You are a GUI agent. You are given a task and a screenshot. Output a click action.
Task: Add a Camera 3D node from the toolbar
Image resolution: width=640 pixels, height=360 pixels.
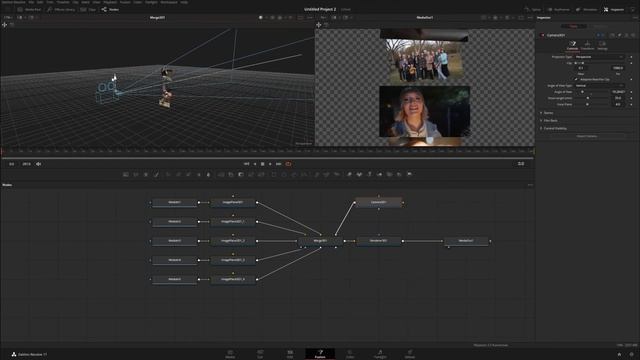(389, 174)
